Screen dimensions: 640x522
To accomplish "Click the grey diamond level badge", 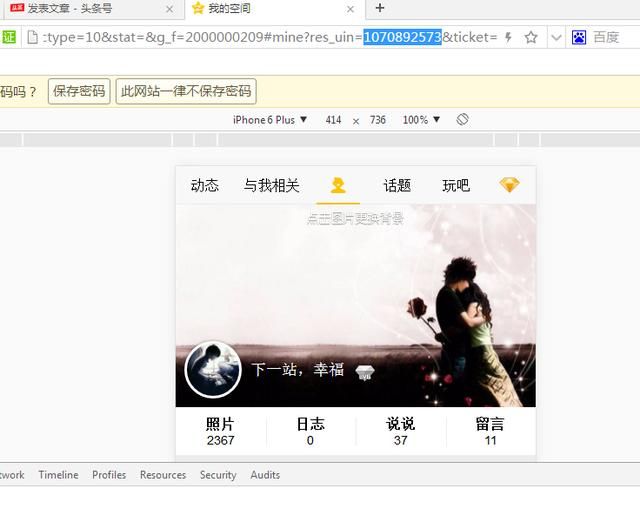I will pos(365,372).
